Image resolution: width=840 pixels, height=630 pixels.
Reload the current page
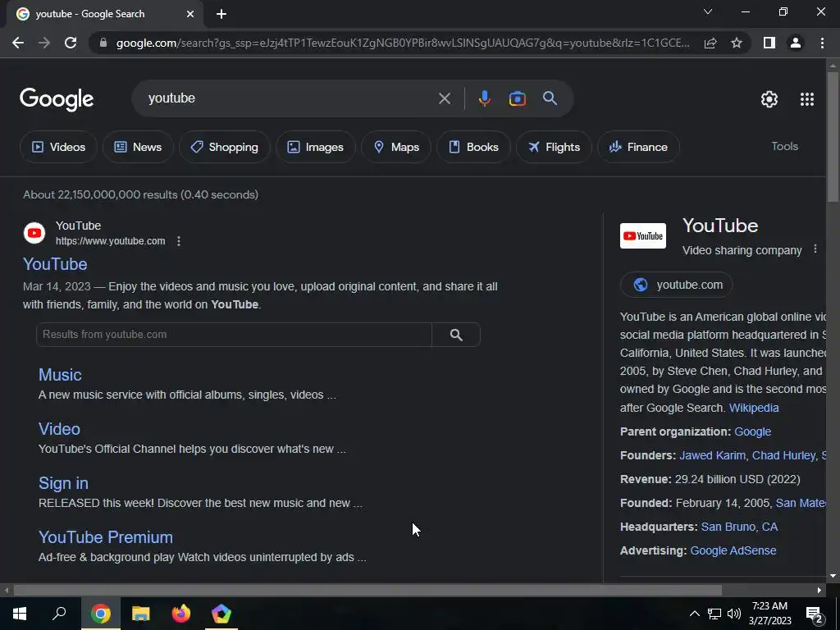click(71, 43)
